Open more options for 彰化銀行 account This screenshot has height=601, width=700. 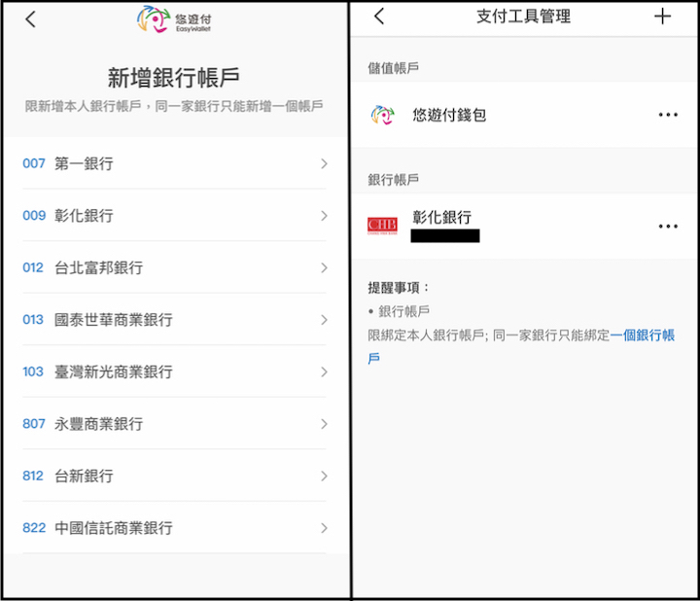pos(667,227)
